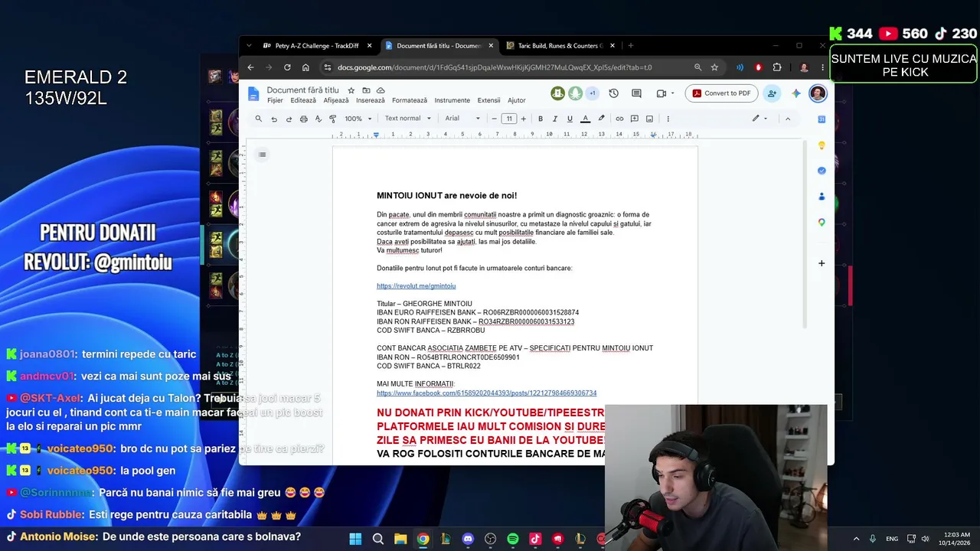Open the search menus magnifier icon

(x=259, y=119)
